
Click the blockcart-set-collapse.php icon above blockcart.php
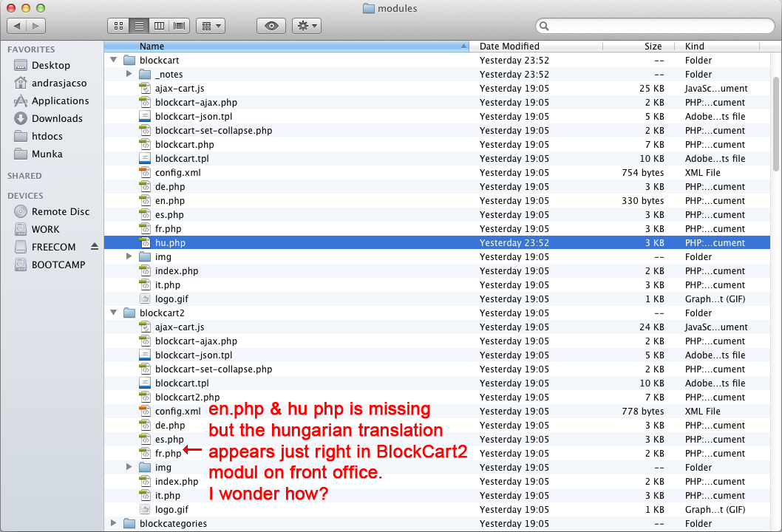click(145, 130)
